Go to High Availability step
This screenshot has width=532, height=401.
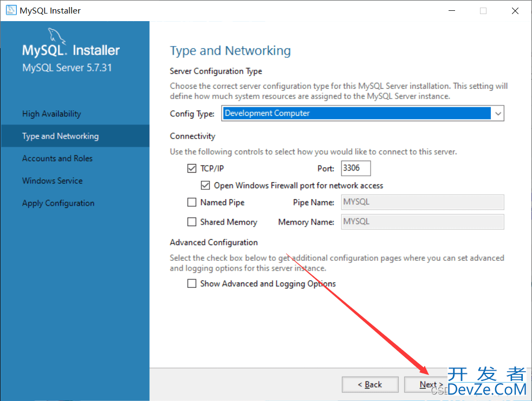51,114
